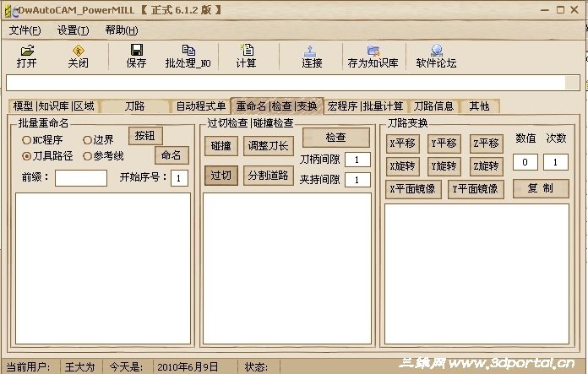588x374 pixels.
Task: Click the 复制 copy button
Action: [541, 188]
